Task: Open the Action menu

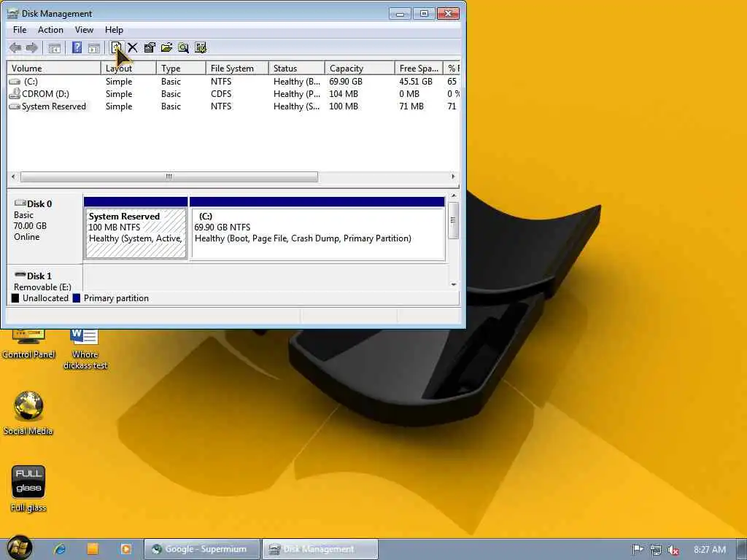Action: click(50, 29)
